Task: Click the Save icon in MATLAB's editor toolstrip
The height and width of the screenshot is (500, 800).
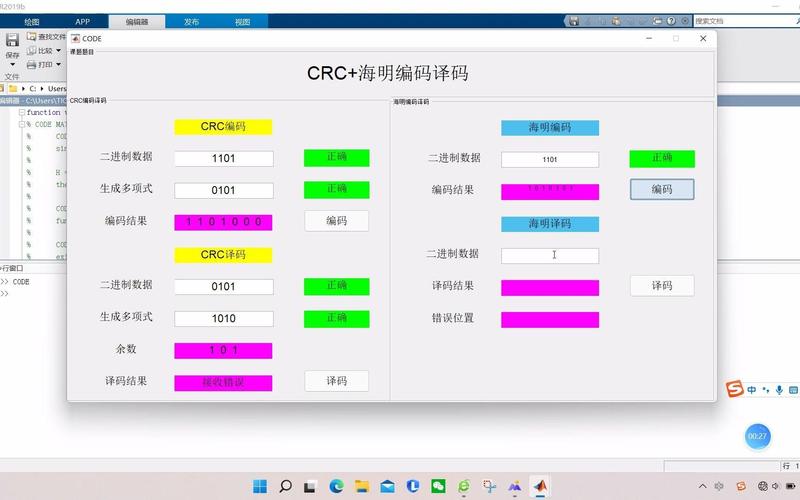Action: pyautogui.click(x=12, y=40)
